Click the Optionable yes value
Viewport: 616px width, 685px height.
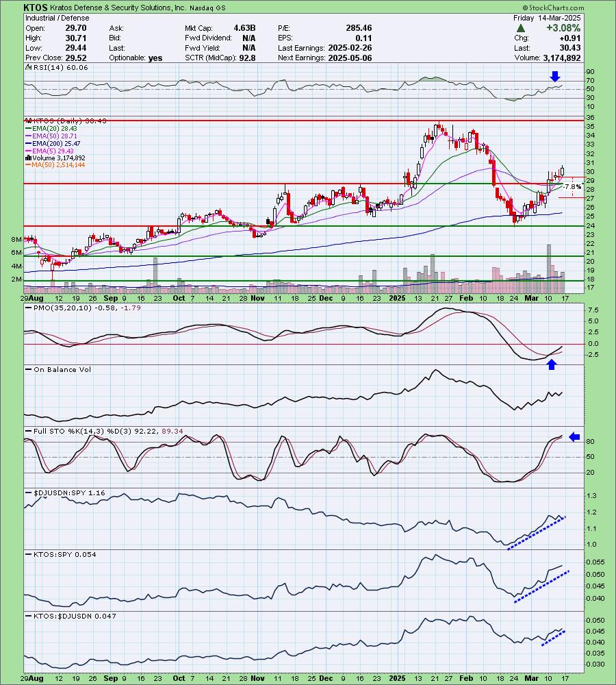click(x=155, y=58)
